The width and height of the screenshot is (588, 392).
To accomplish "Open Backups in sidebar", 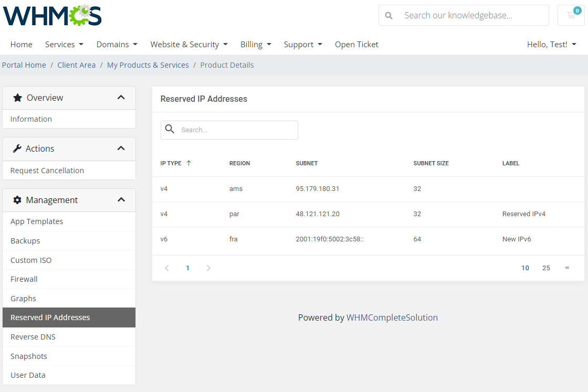I will 69,241.
